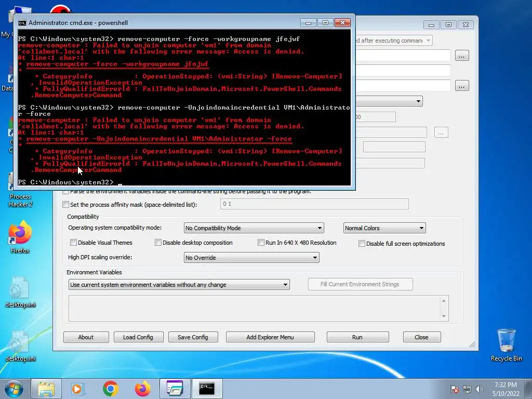Click the Run button

click(357, 337)
